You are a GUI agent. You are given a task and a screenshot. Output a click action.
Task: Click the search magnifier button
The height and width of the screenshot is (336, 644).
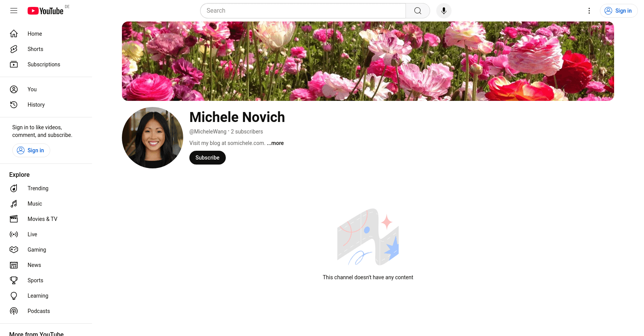pos(417,11)
